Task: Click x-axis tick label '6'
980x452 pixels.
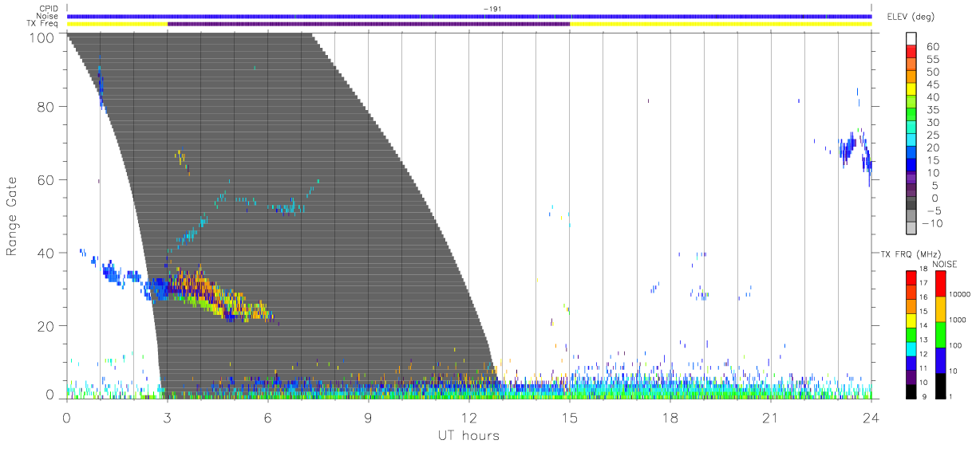Action: coord(268,418)
